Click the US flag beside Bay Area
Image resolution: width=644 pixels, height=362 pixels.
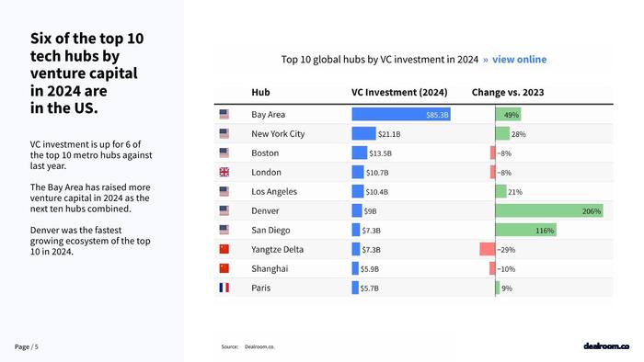[x=224, y=114]
